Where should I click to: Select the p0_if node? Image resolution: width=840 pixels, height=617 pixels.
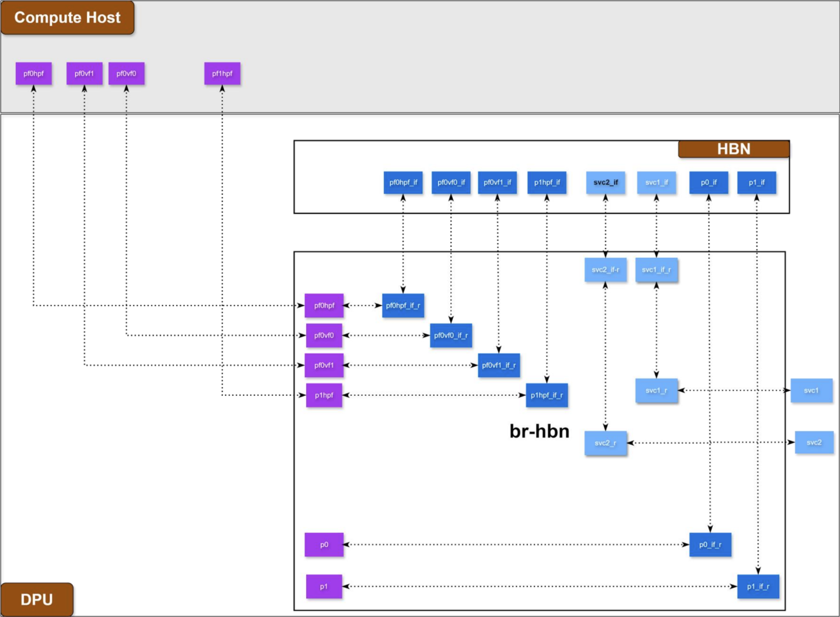[709, 183]
